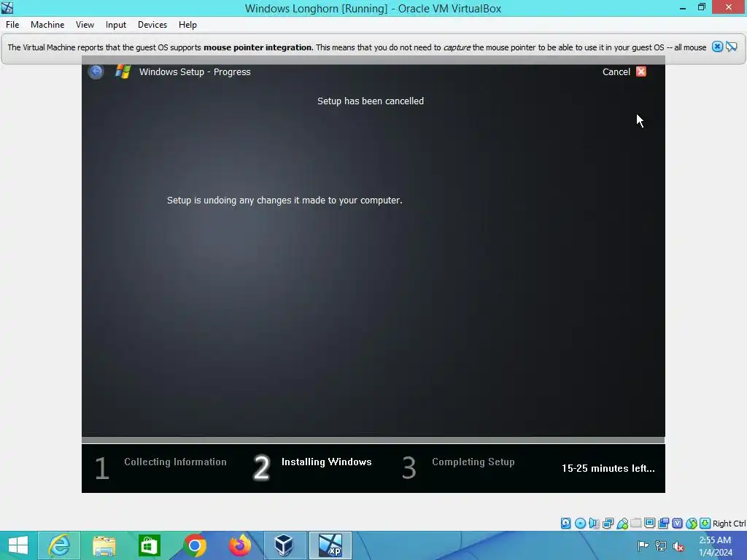Open the Machine menu
The image size is (747, 560).
click(47, 25)
